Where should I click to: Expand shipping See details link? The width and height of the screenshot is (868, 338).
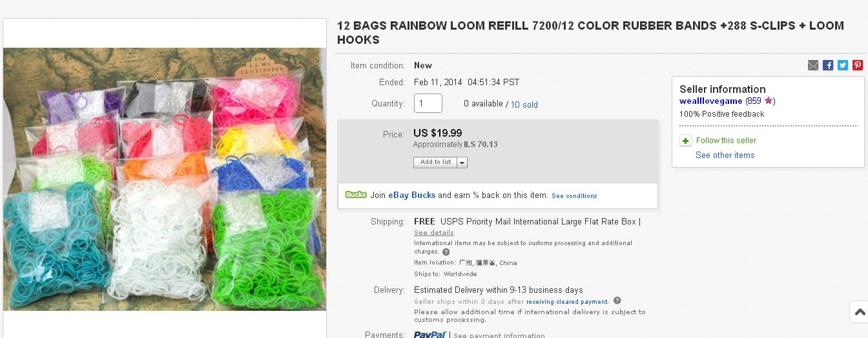(x=434, y=233)
